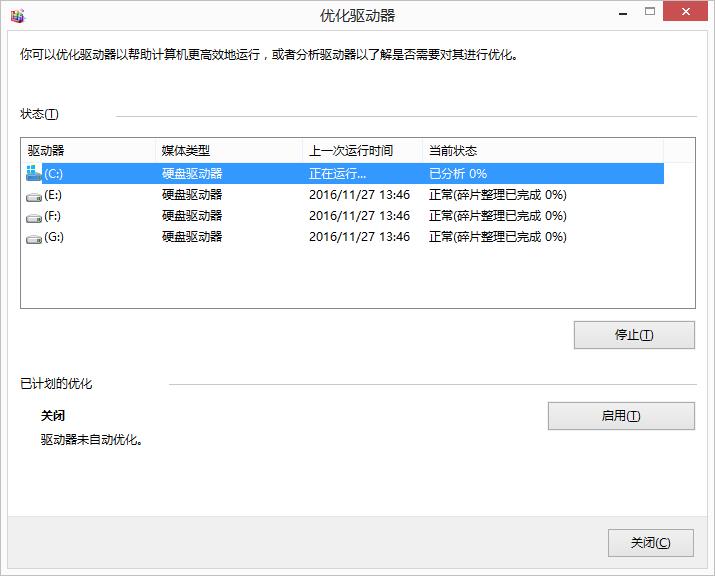The height and width of the screenshot is (576, 715).
Task: Select the (C:) drive label
Action: click(x=53, y=174)
